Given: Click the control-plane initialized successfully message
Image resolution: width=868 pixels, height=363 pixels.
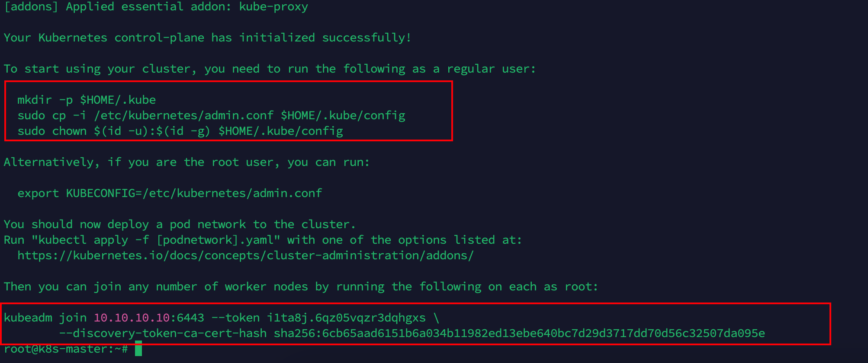Looking at the screenshot, I should [208, 38].
